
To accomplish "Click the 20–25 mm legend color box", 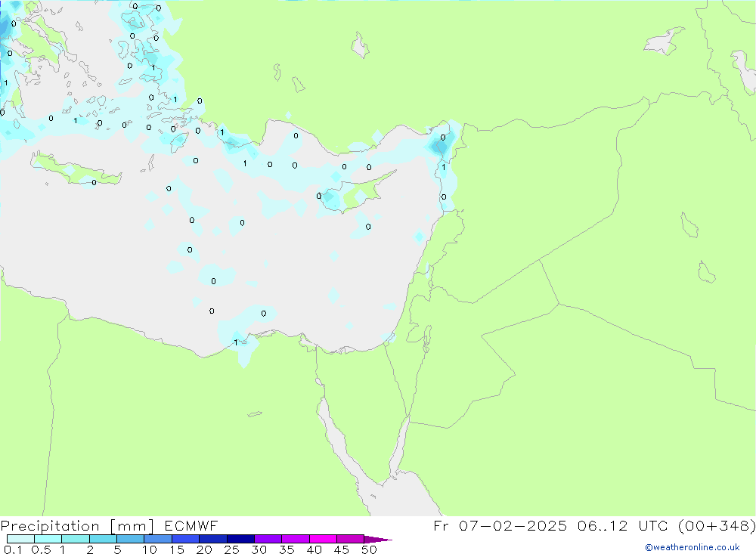I will (x=213, y=539).
